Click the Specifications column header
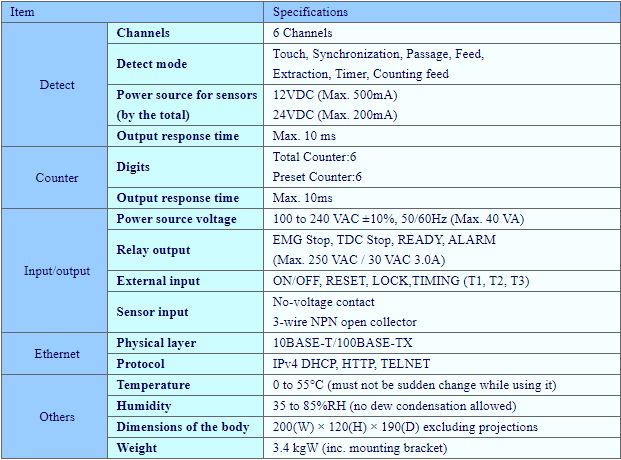 click(x=310, y=12)
